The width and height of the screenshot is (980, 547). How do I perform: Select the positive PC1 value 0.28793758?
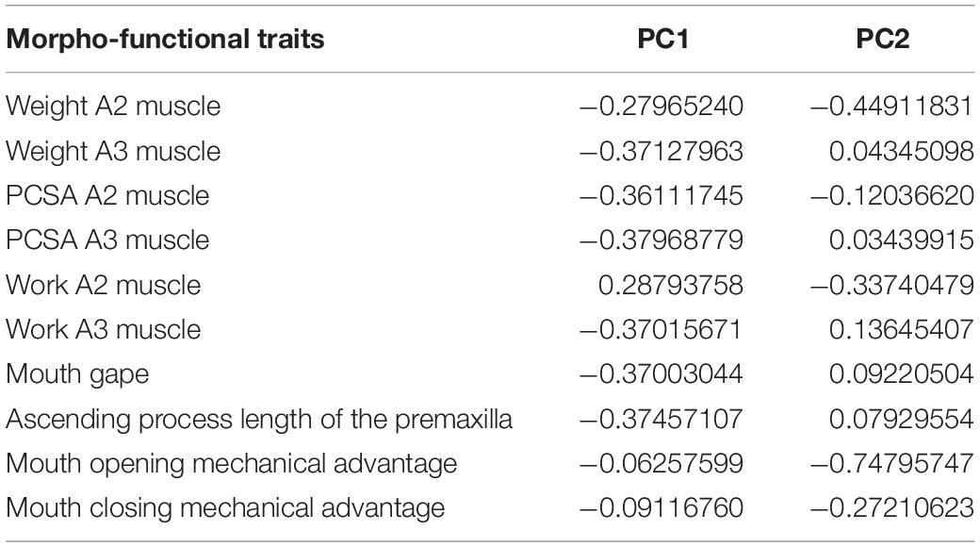pos(671,285)
